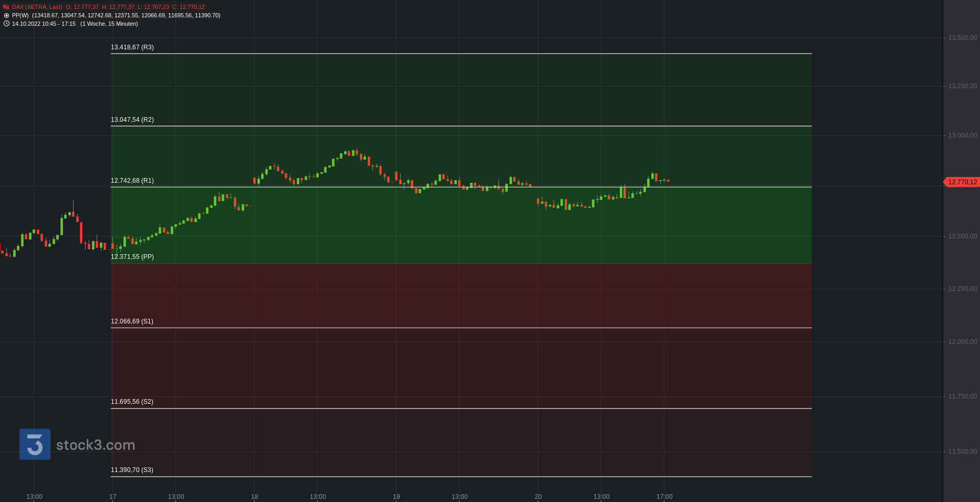Image resolution: width=980 pixels, height=502 pixels.
Task: Click the PP(W) indicator circle icon
Action: click(x=6, y=16)
